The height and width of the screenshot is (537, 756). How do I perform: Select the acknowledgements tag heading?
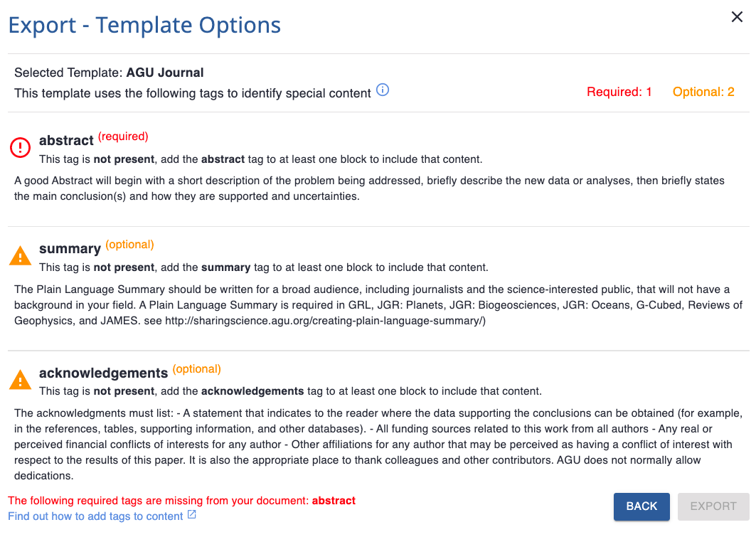tap(103, 373)
